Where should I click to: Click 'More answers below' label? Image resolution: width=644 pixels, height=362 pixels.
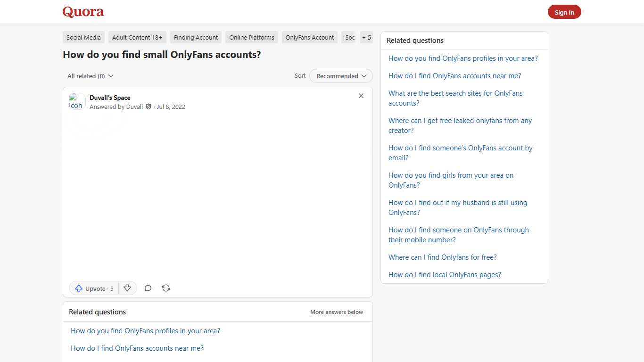337,312
